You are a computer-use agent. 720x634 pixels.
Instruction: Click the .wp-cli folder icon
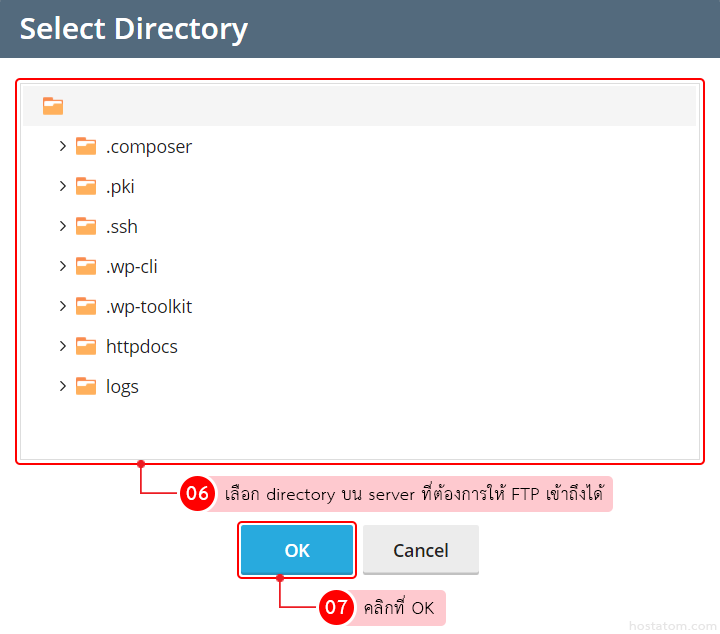[x=86, y=266]
